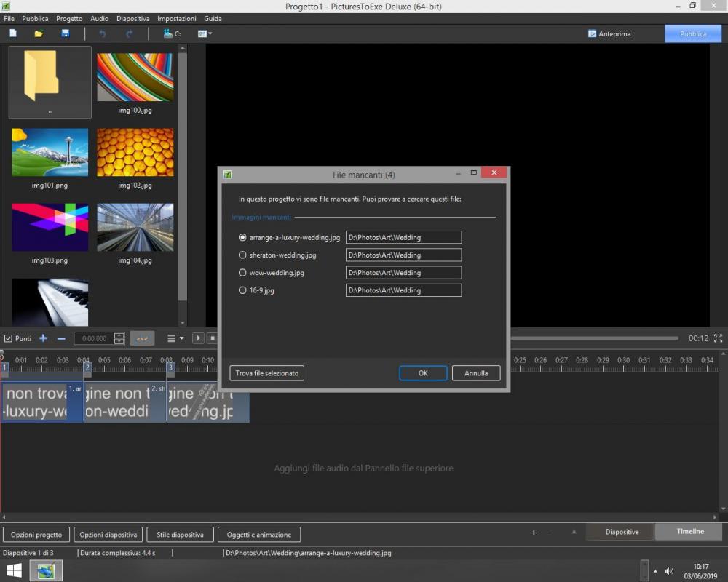Image resolution: width=728 pixels, height=582 pixels.
Task: Open Opzioni progetto
Action: tap(36, 535)
